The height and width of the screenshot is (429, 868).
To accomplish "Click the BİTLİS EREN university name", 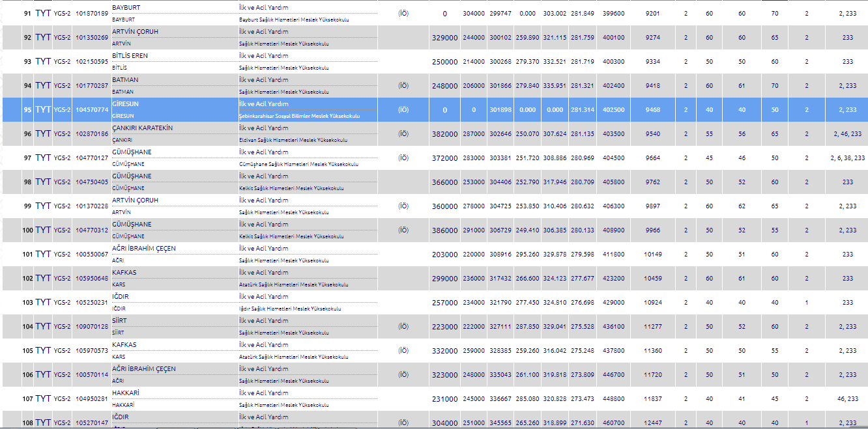I will pyautogui.click(x=130, y=55).
